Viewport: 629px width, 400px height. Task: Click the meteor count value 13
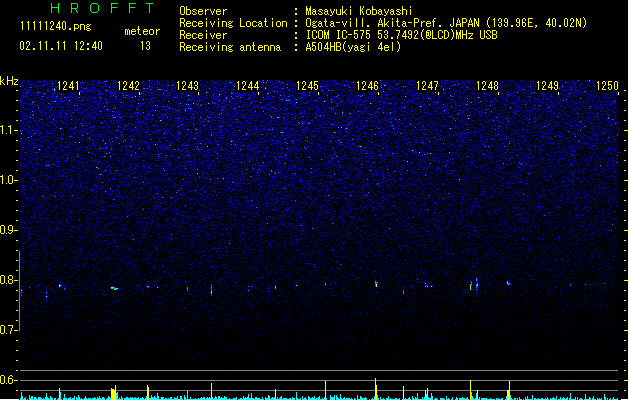tap(145, 46)
